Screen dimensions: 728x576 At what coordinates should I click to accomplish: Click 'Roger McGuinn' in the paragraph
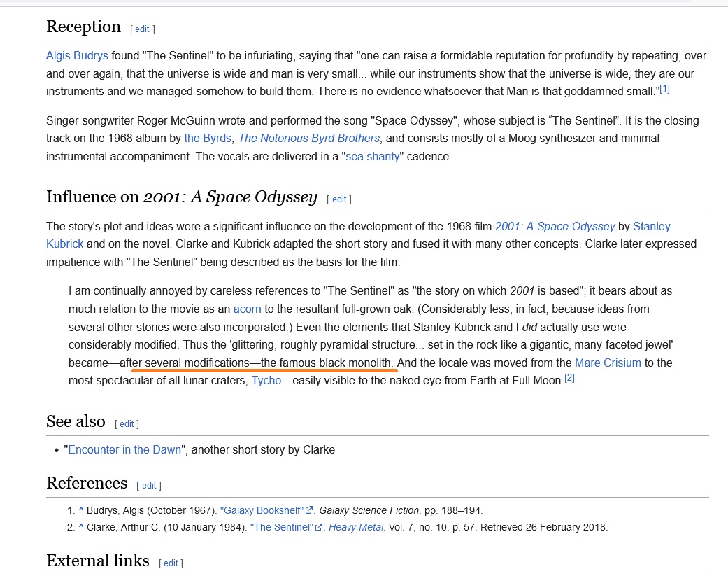[176, 121]
